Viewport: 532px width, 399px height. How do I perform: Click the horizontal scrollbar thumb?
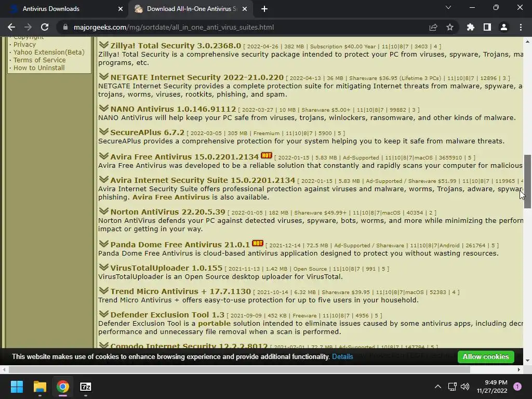(239, 369)
